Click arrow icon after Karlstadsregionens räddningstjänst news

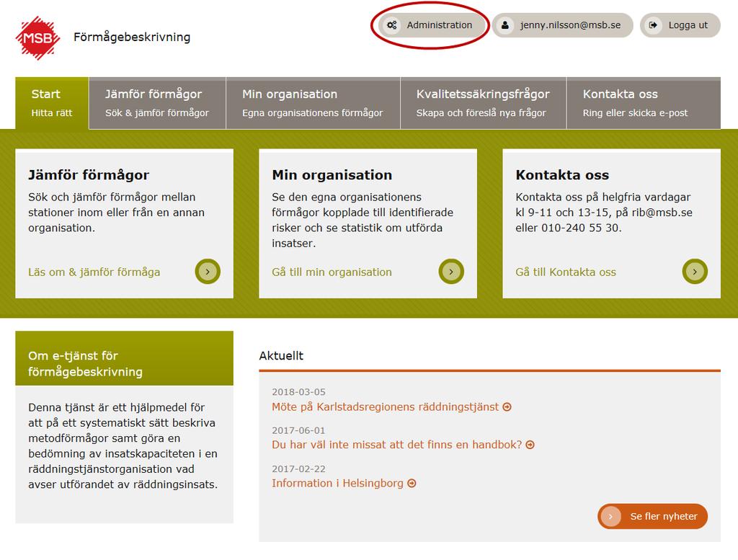(507, 407)
